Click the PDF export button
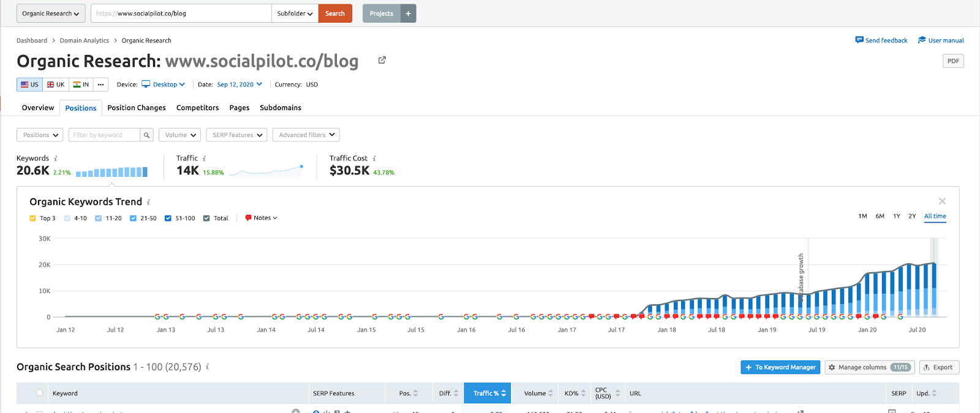 pyautogui.click(x=953, y=61)
